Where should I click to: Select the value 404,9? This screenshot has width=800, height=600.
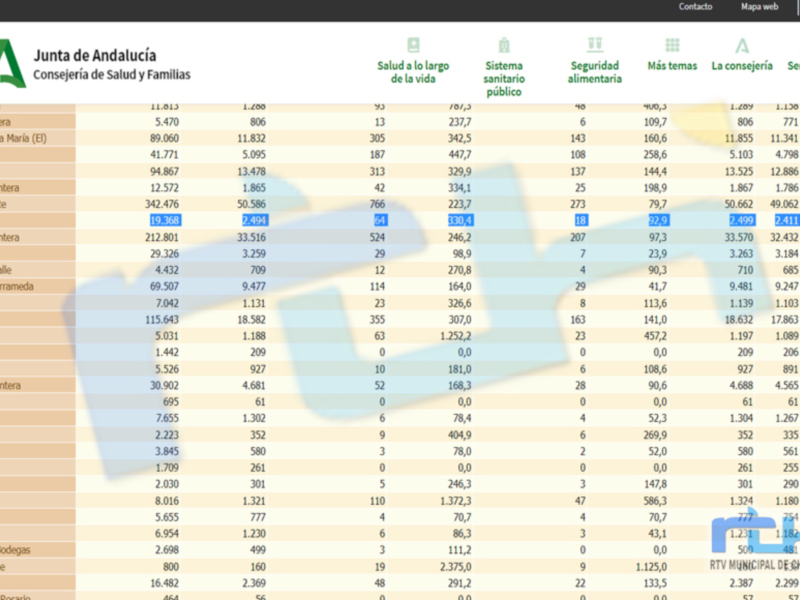click(x=460, y=435)
